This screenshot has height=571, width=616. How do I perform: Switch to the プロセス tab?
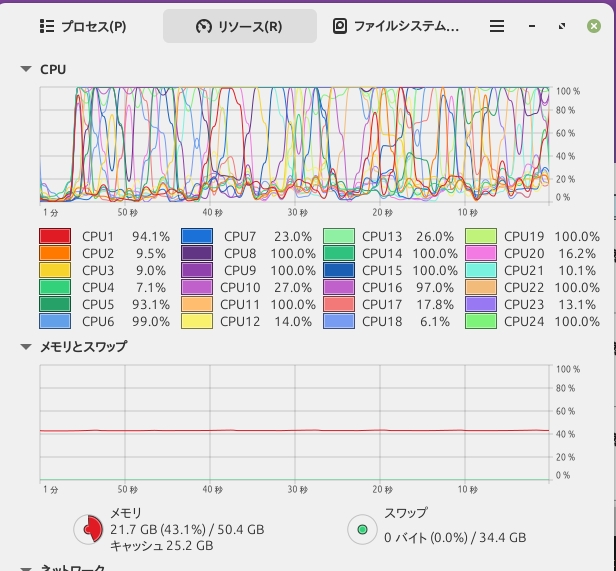pos(83,27)
